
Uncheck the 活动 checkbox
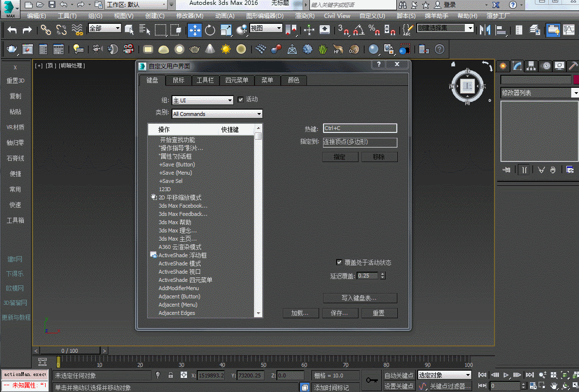(x=240, y=99)
